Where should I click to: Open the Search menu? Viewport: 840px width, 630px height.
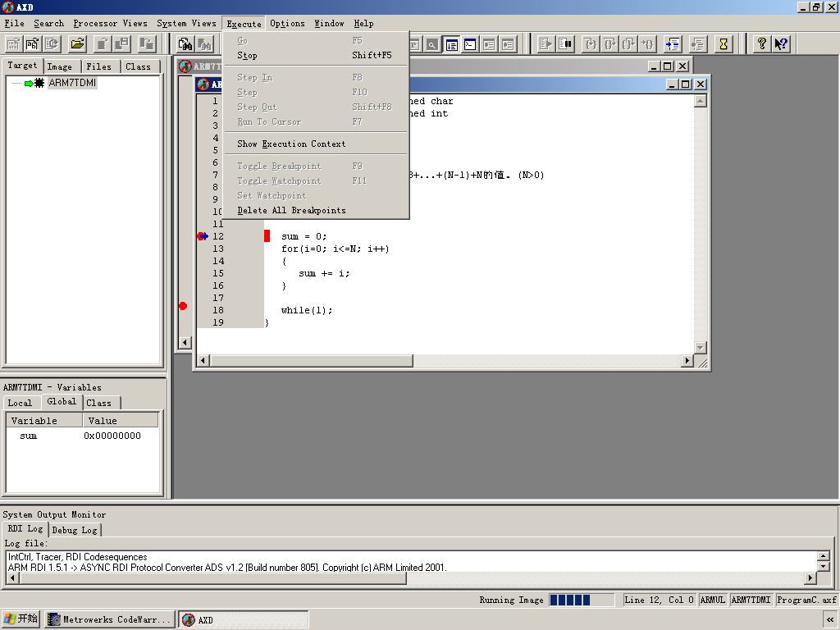pos(48,24)
